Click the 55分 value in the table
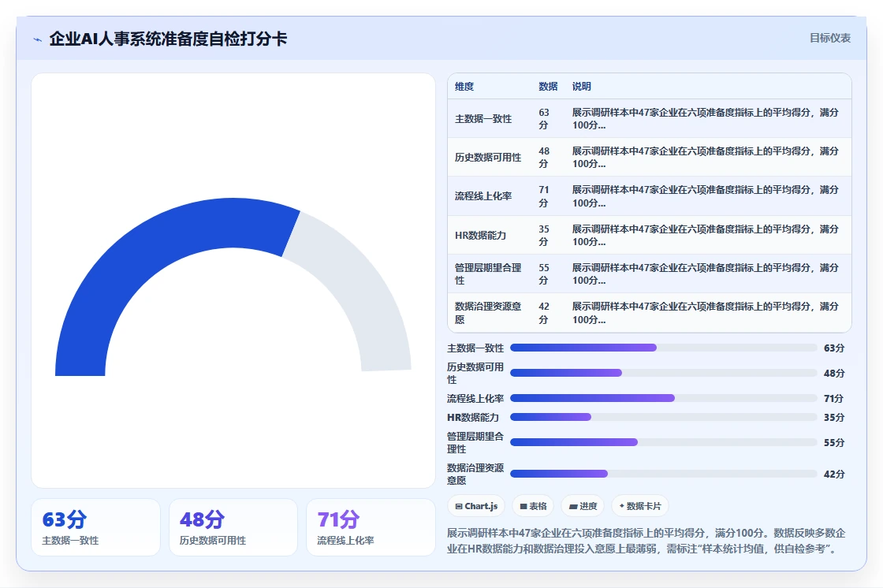 [543, 274]
